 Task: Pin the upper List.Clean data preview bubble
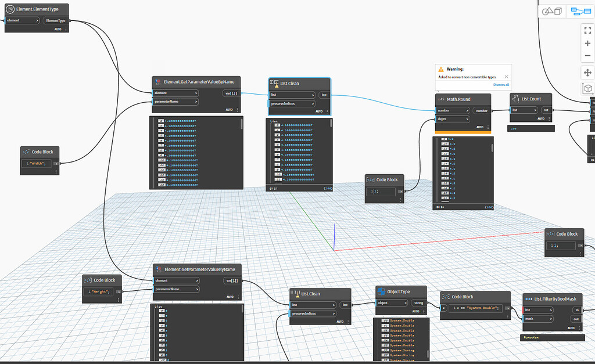click(271, 188)
